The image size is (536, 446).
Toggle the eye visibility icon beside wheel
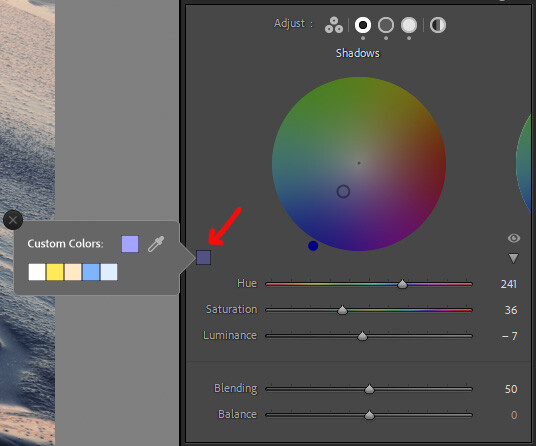pyautogui.click(x=513, y=238)
